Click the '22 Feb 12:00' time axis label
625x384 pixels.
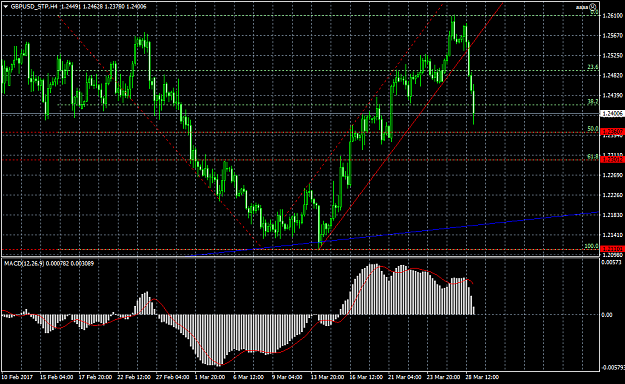pyautogui.click(x=134, y=377)
